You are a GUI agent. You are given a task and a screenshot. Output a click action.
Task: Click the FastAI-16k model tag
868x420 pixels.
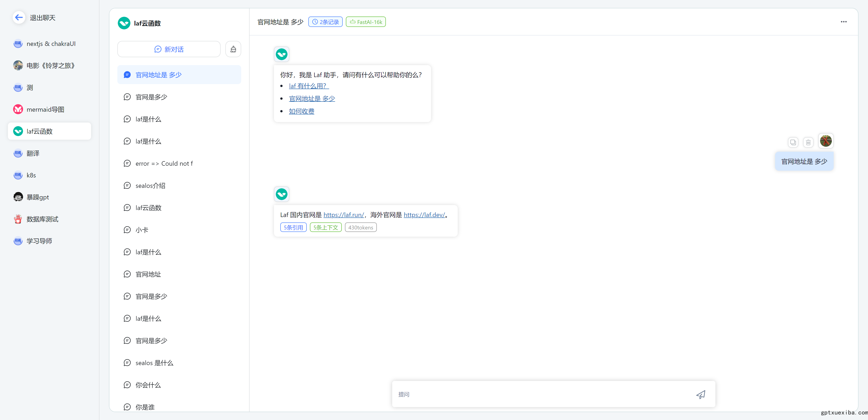pyautogui.click(x=366, y=22)
